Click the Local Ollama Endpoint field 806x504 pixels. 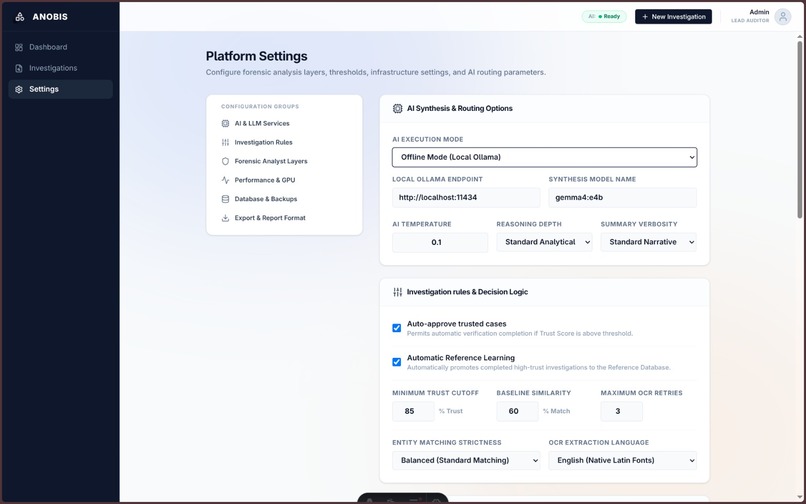tap(466, 197)
